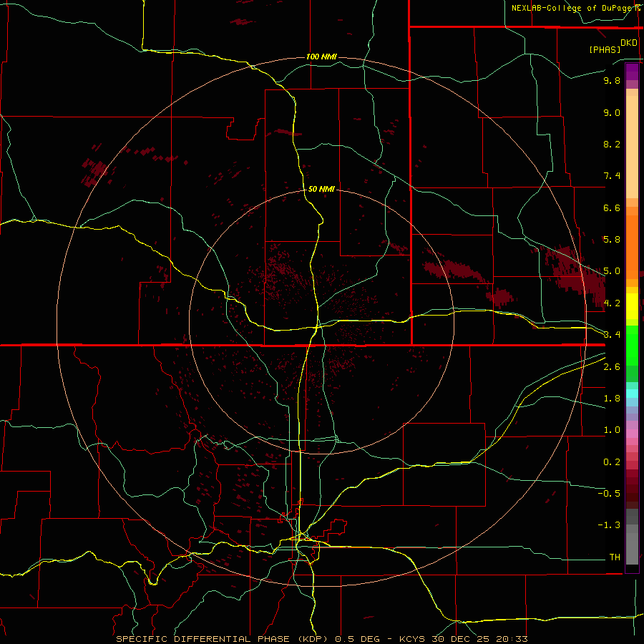Click the 30 DEC 25 date in caption
Screen dimensions: 644x644
(x=461, y=639)
